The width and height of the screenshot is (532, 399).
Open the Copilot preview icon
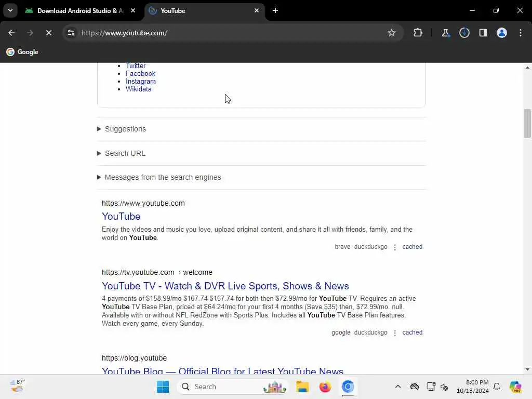[515, 387]
